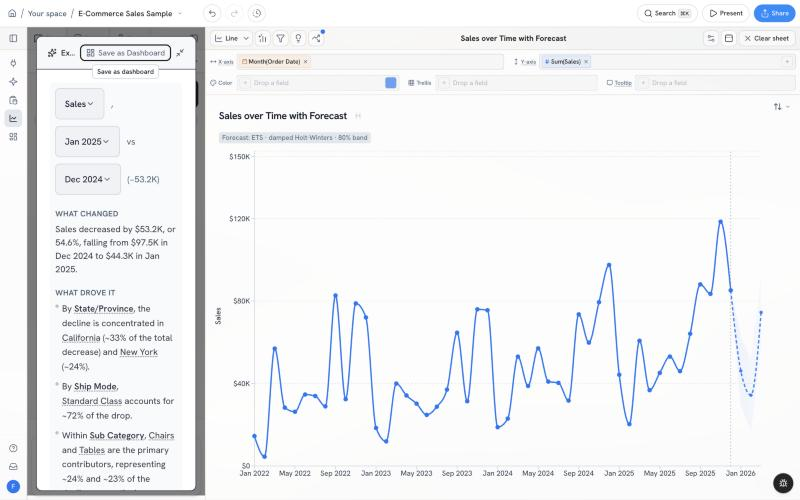Open the Search box
The width and height of the screenshot is (800, 500).
point(667,13)
